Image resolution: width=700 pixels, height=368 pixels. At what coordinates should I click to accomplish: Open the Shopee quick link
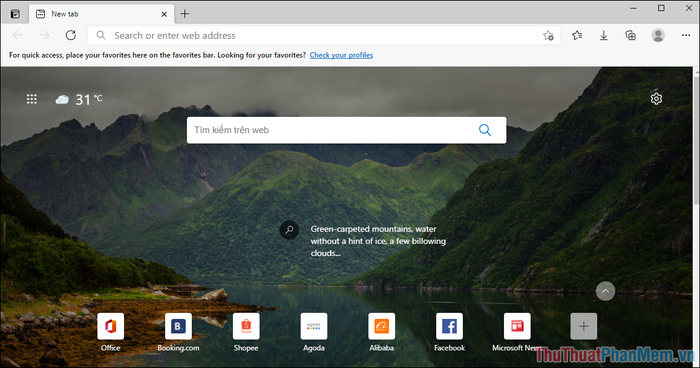point(246,332)
